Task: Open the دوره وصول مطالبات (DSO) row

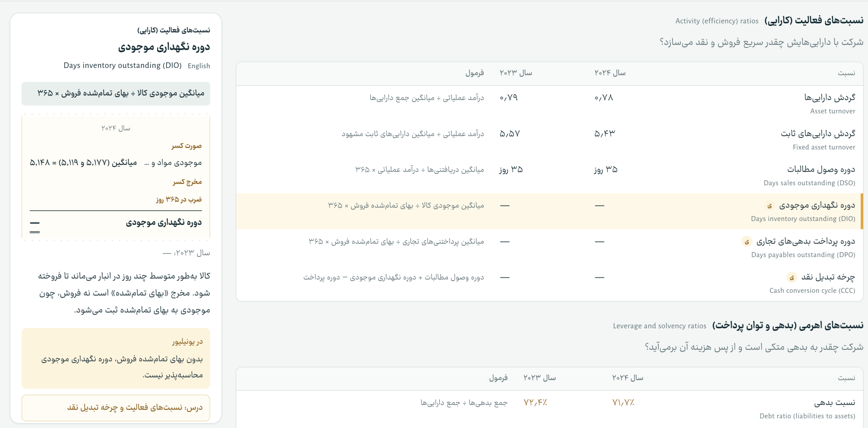Action: [x=549, y=176]
